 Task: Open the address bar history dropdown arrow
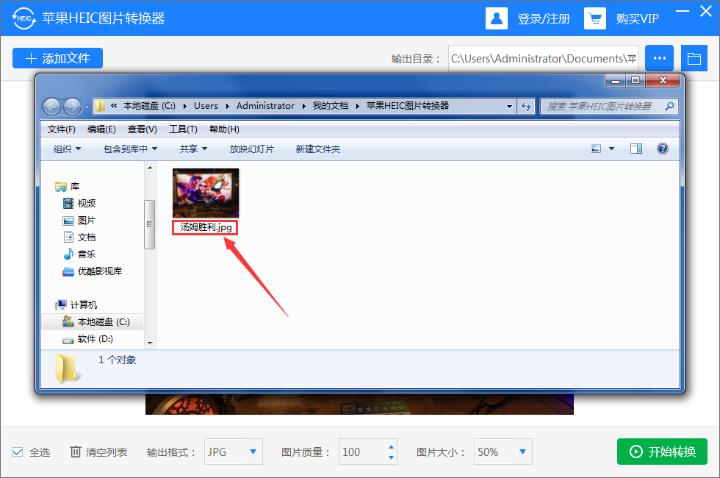[x=509, y=106]
